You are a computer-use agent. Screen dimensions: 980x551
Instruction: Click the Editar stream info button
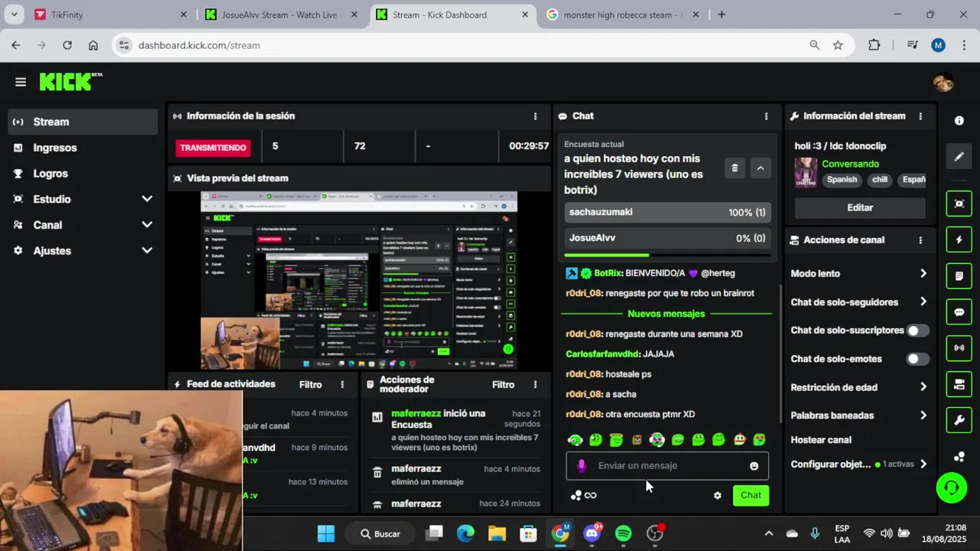click(x=860, y=207)
